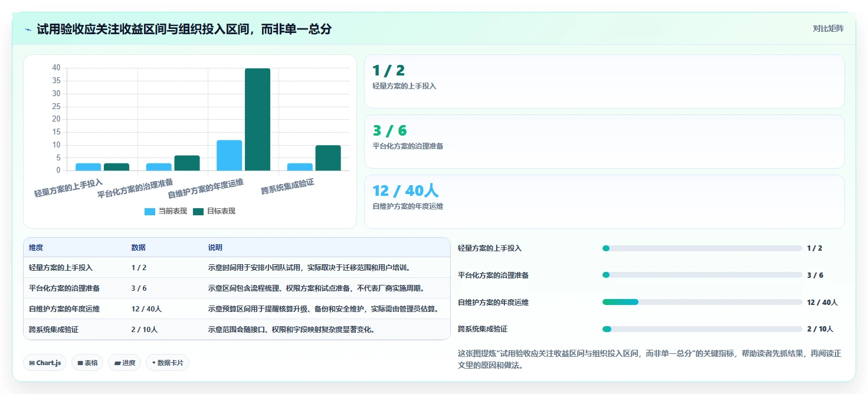Screen dimensions: 868x394
Task: Select table cell 跨系统集成验证
Action: coord(54,330)
